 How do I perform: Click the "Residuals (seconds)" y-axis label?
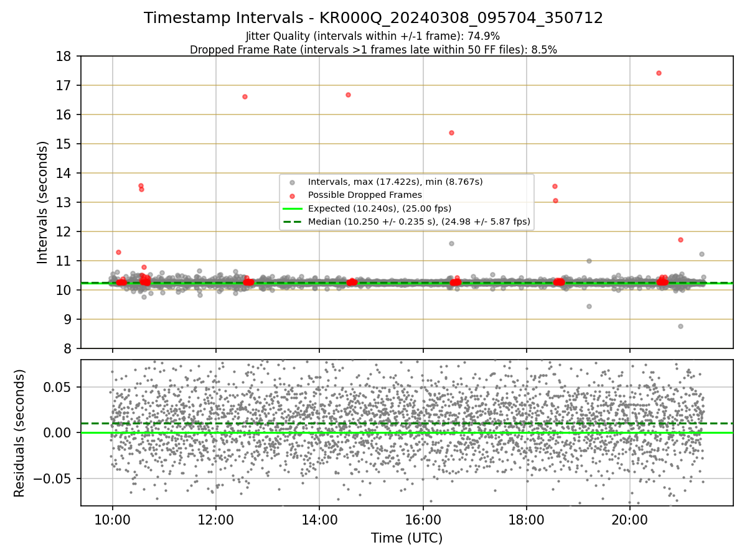tap(19, 433)
